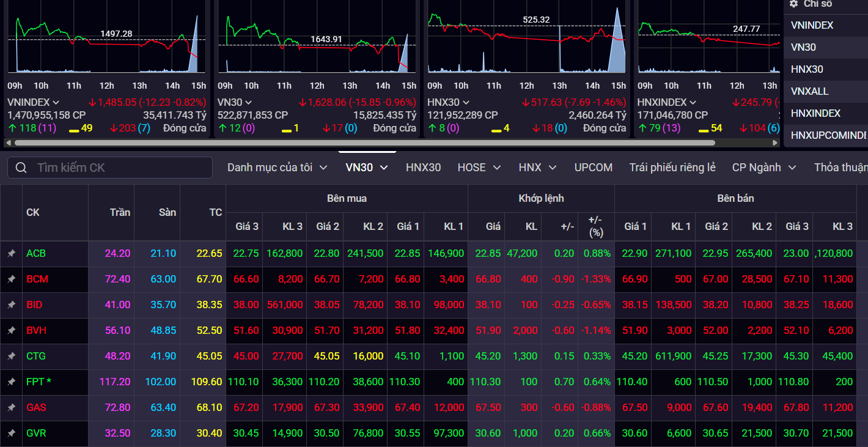
Task: Switch to the UPCOM tab
Action: (594, 168)
